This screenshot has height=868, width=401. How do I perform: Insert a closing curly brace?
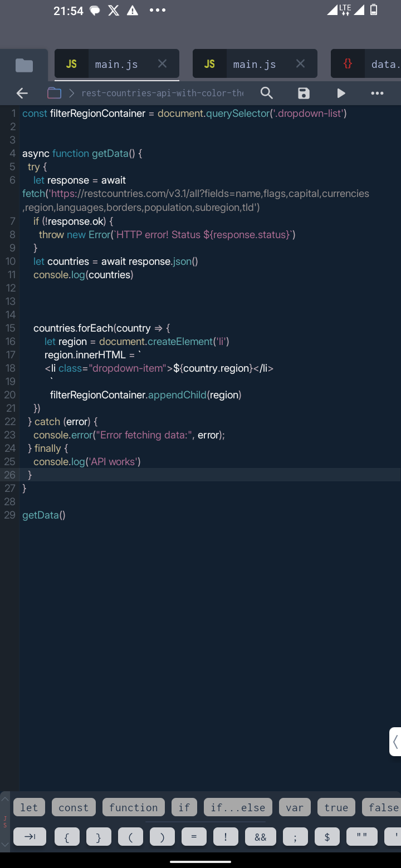pyautogui.click(x=99, y=837)
